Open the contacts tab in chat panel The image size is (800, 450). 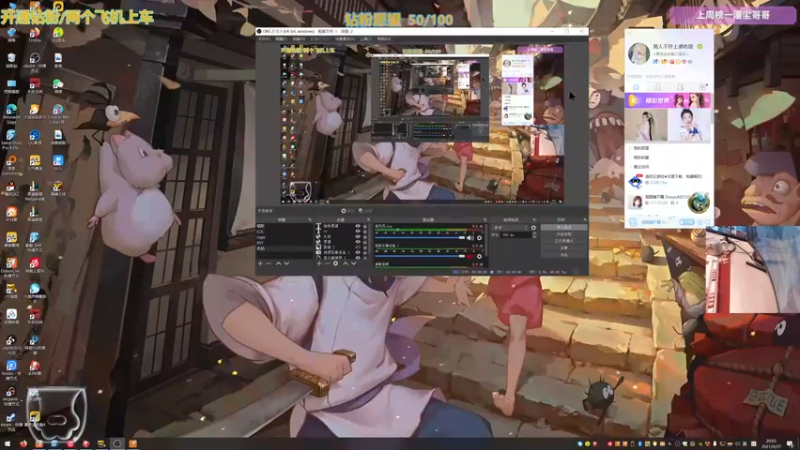(x=658, y=87)
